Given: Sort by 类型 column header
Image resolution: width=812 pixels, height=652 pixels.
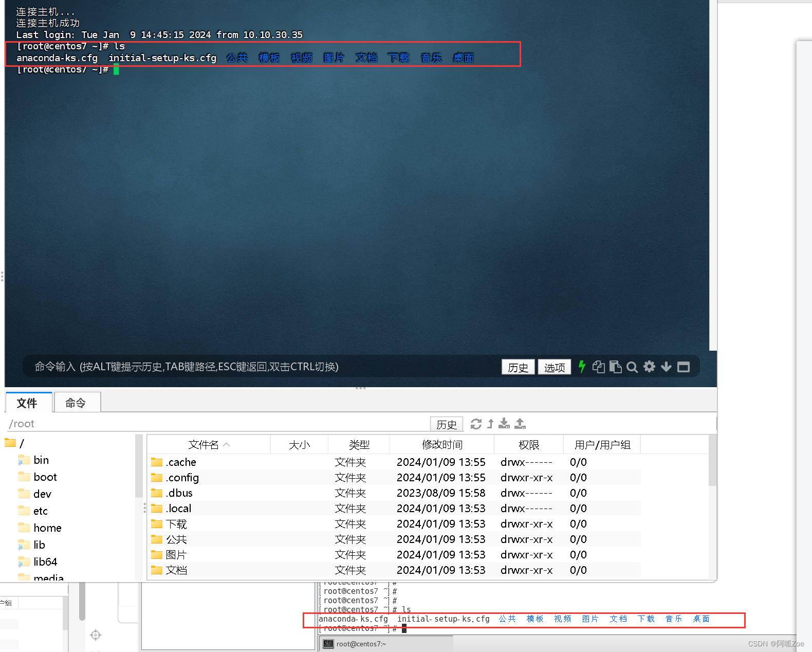Looking at the screenshot, I should pyautogui.click(x=359, y=445).
